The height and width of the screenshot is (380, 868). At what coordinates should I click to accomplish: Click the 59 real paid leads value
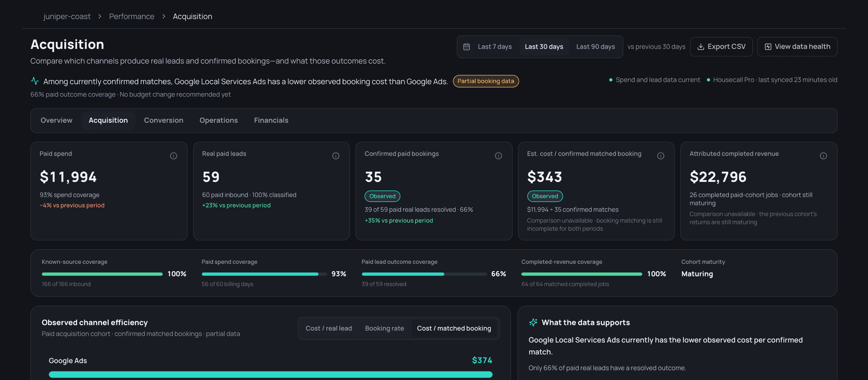pos(211,177)
